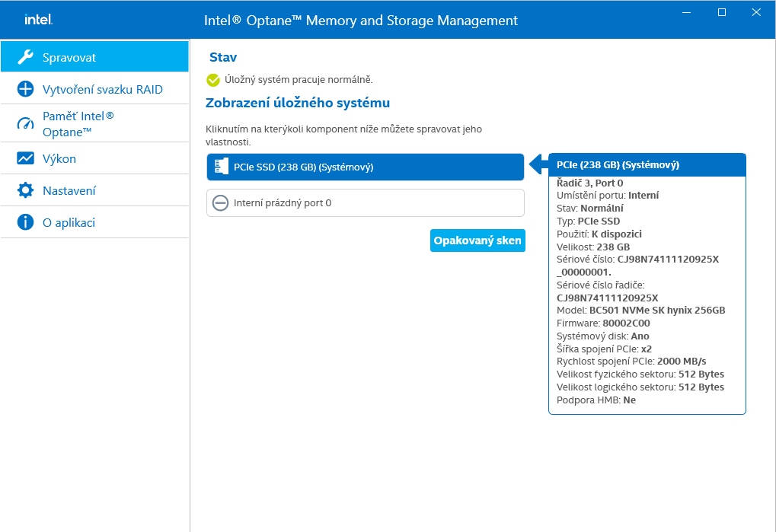Screen dimensions: 776x532
Task: Open the Spravovat menu item
Action: [95, 57]
